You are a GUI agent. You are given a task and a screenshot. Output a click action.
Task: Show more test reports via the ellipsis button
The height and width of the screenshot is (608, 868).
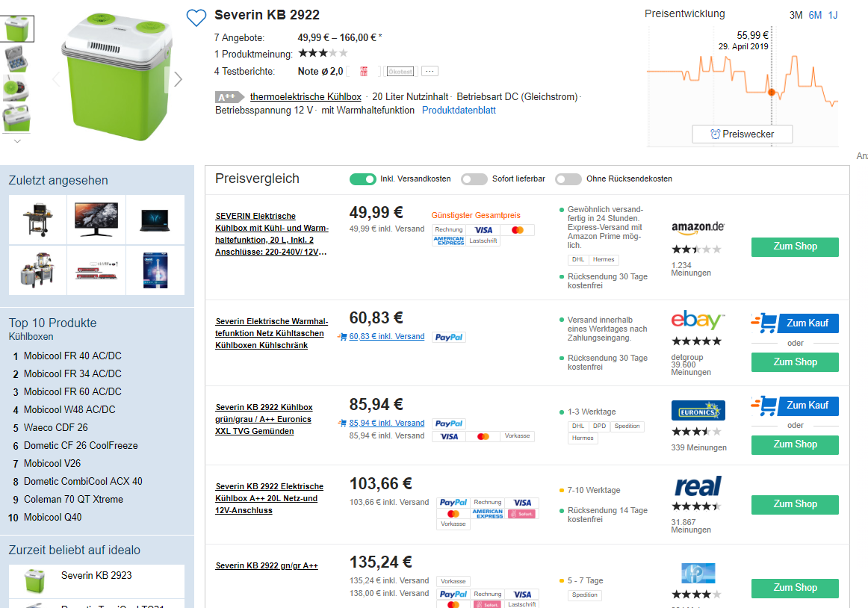430,72
